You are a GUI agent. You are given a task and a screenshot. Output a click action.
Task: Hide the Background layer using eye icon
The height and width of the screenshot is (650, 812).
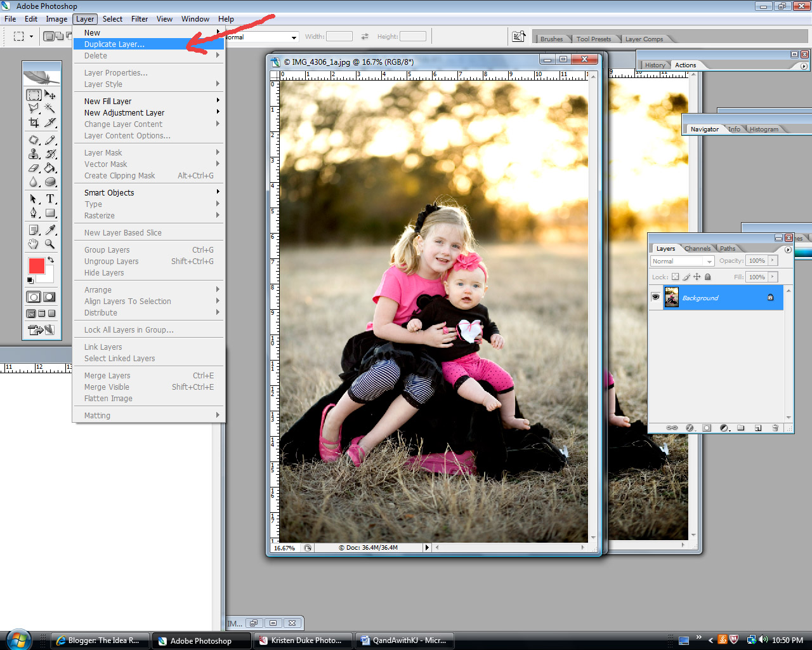point(655,297)
